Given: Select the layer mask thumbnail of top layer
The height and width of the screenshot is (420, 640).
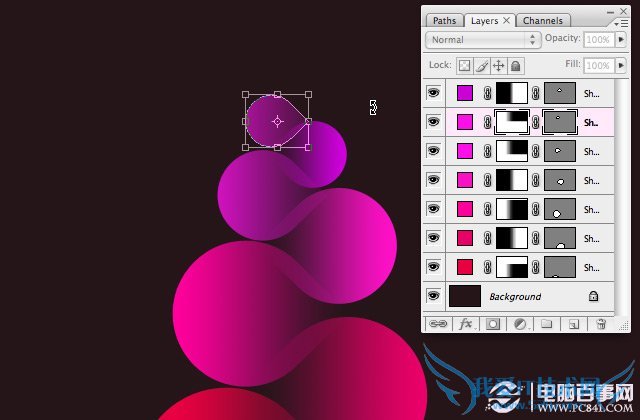Looking at the screenshot, I should point(512,93).
